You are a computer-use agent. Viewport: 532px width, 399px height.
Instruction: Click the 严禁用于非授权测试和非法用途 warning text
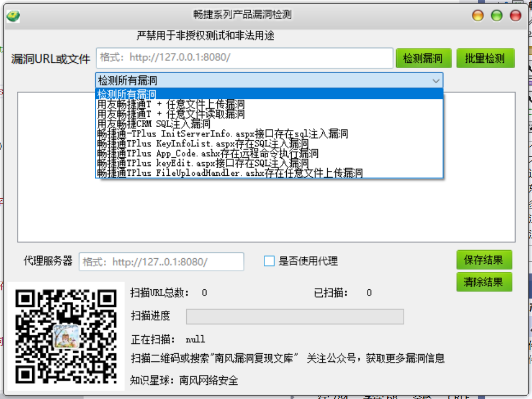(x=205, y=35)
